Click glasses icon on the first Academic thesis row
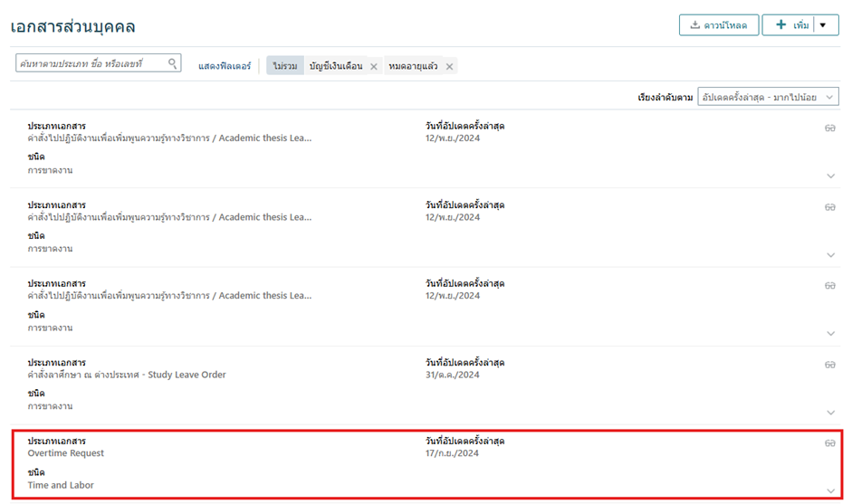This screenshot has width=852, height=504. tap(829, 128)
